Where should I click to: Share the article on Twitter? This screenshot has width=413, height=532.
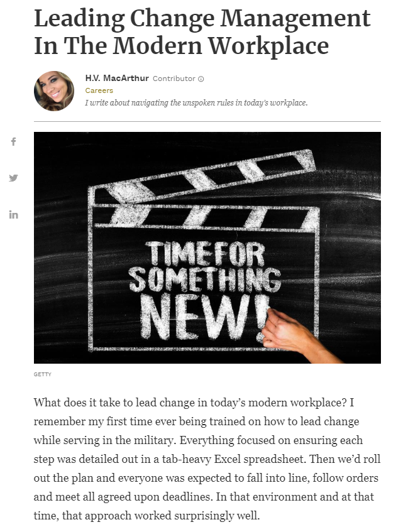[x=14, y=178]
